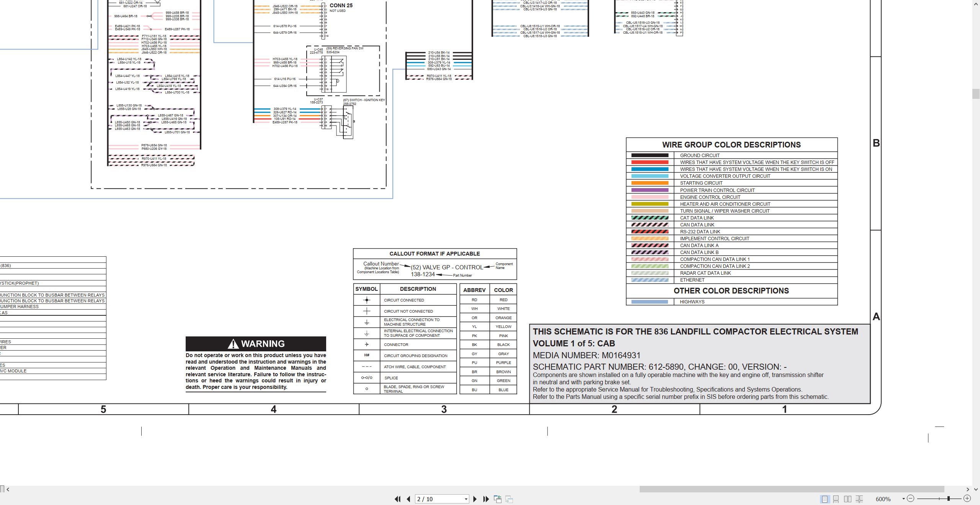Click the '308-U379 YL-14' wire label near ignition switch
The image size is (980, 505).
pos(285,109)
